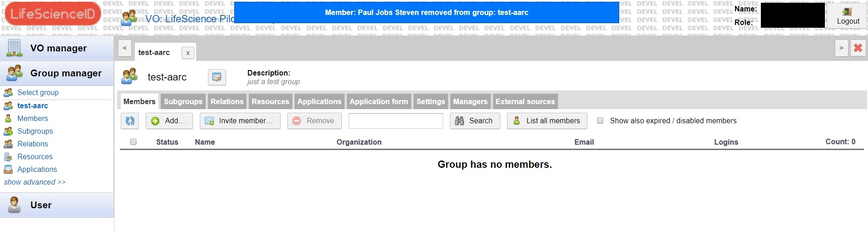This screenshot has width=868, height=231.
Task: Open Applications link in sidebar
Action: [37, 169]
